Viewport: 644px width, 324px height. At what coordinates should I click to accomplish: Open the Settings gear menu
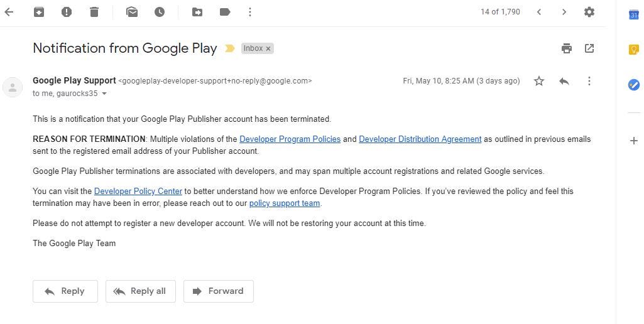(x=589, y=12)
